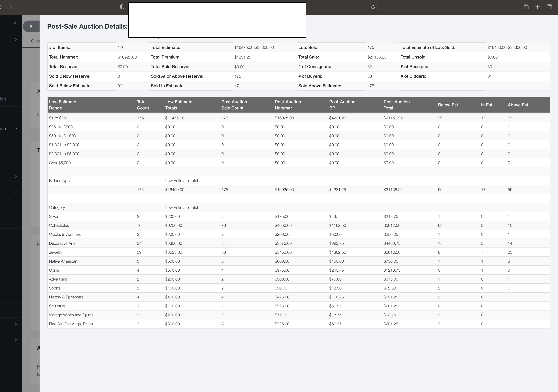Image resolution: width=558 pixels, height=392 pixels.
Task: Open the privacy shield report icon
Action: point(122,7)
